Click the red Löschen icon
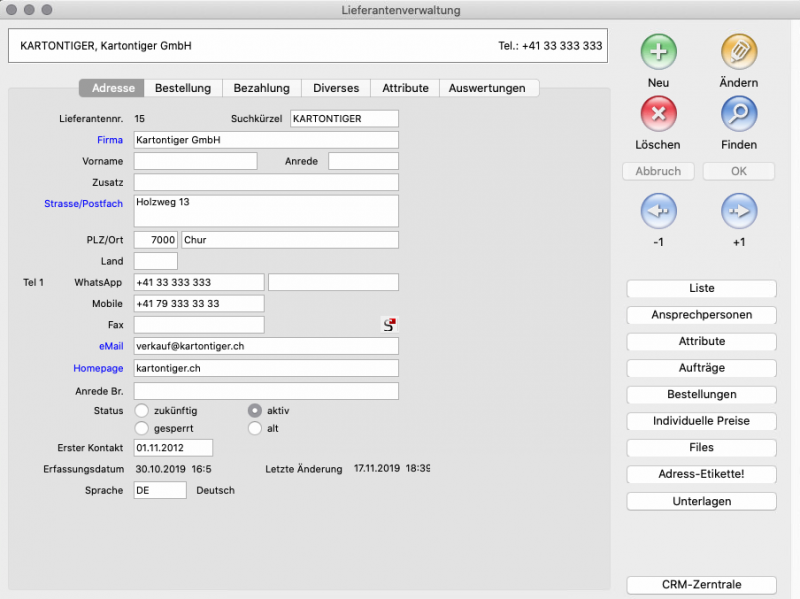This screenshot has height=599, width=800. [x=658, y=113]
